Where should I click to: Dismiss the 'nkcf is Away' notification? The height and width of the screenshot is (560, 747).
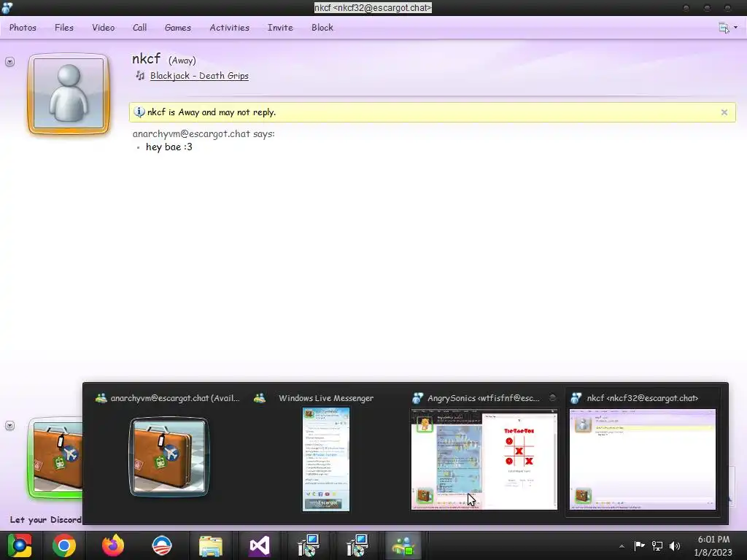point(724,112)
